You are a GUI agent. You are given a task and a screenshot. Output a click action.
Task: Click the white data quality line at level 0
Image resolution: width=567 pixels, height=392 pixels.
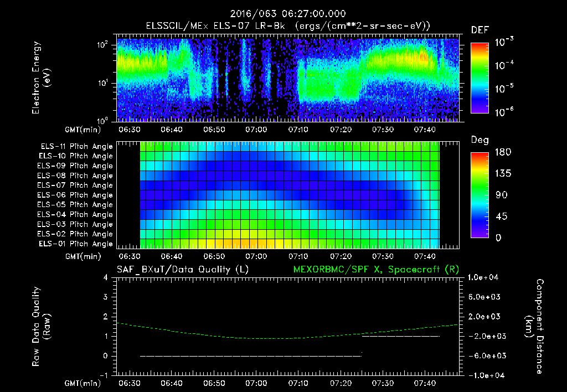pyautogui.click(x=251, y=356)
